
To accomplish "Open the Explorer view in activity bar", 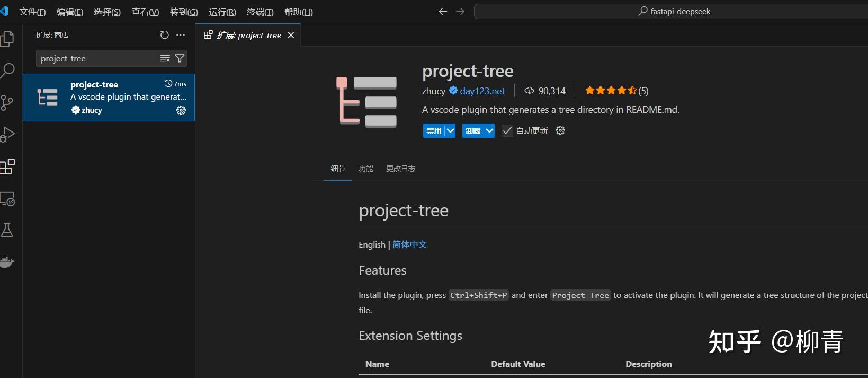I will (x=7, y=39).
